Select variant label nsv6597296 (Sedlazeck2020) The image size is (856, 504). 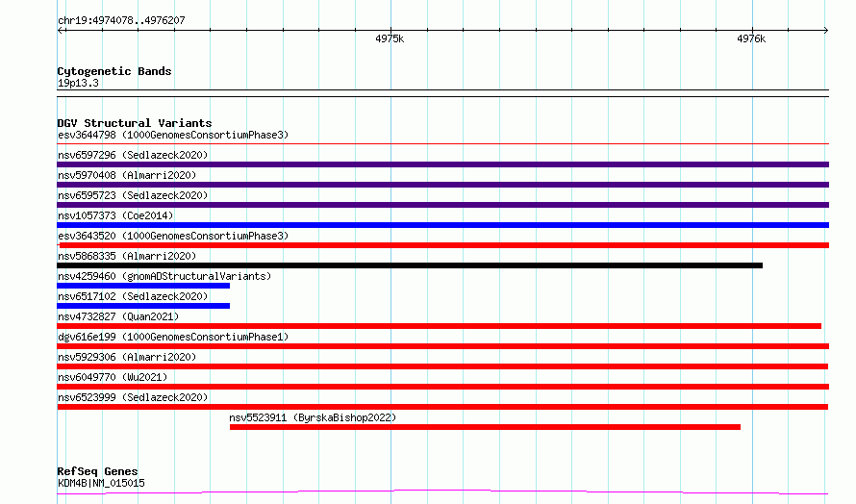[x=133, y=155]
